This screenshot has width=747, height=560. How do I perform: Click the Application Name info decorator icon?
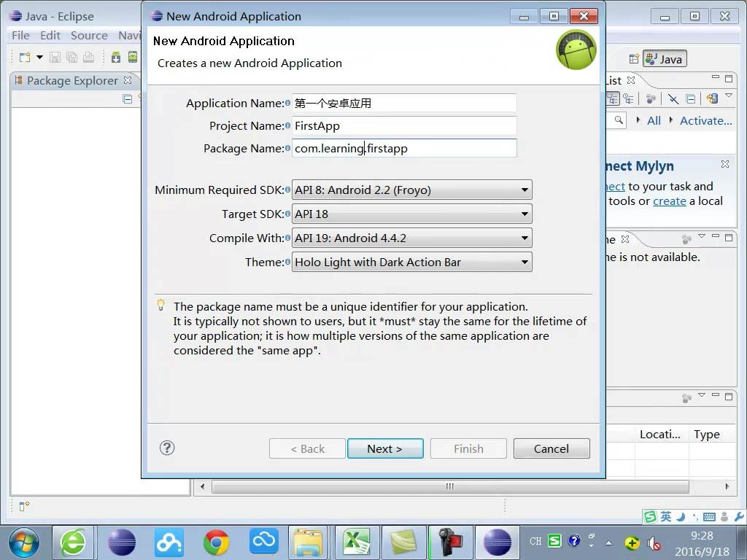click(x=287, y=103)
